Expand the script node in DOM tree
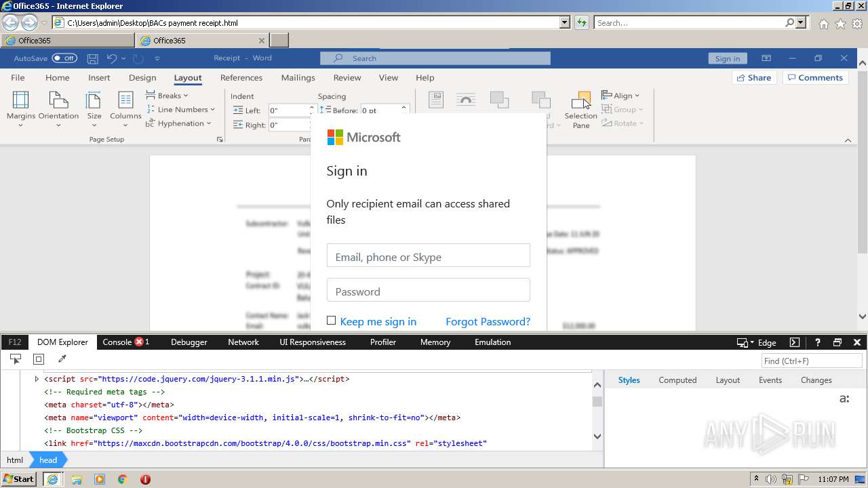This screenshot has width=868, height=488. [37, 379]
